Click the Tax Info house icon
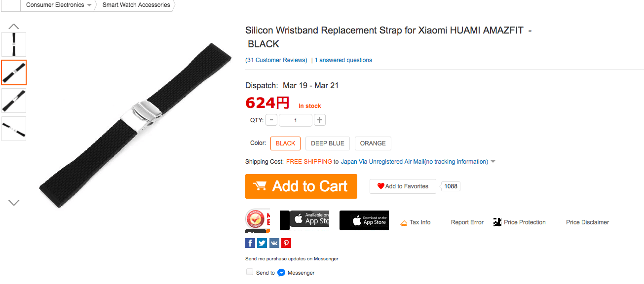This screenshot has height=284, width=644. [404, 223]
